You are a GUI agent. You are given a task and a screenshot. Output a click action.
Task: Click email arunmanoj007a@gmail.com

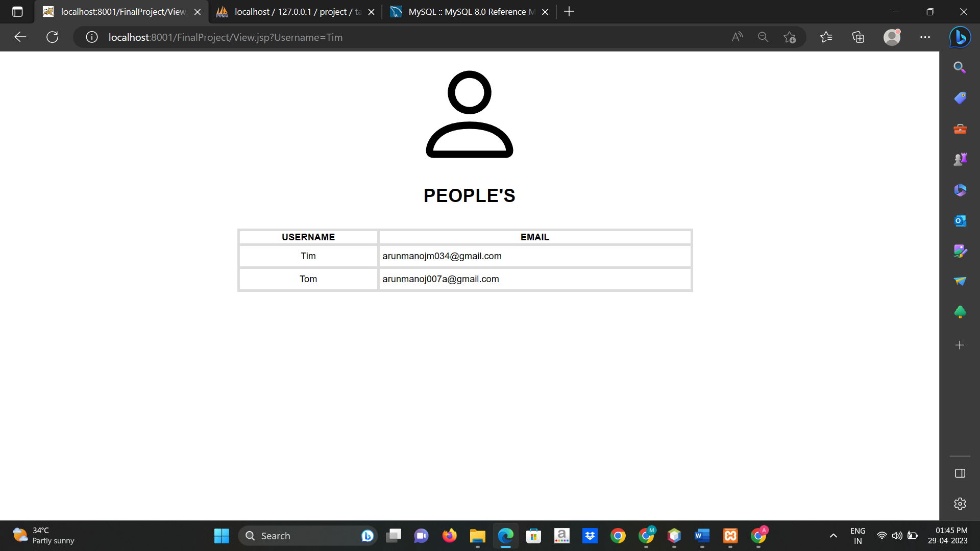tap(440, 279)
